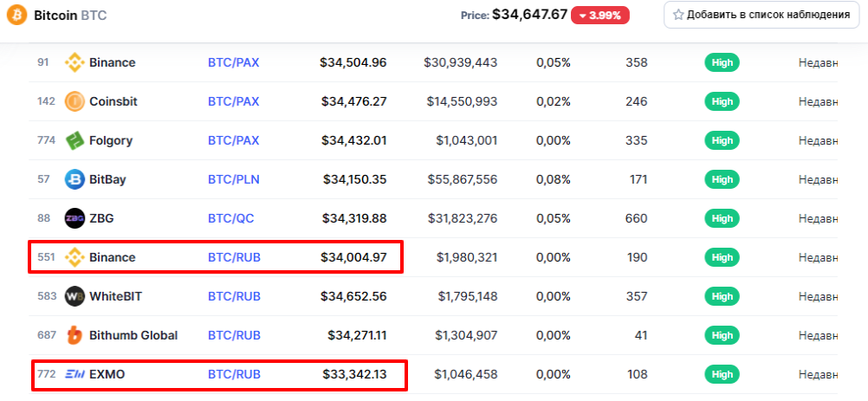Click the High badge in the Coinsbit row
Viewport: 868px width, 401px height.
(x=722, y=102)
